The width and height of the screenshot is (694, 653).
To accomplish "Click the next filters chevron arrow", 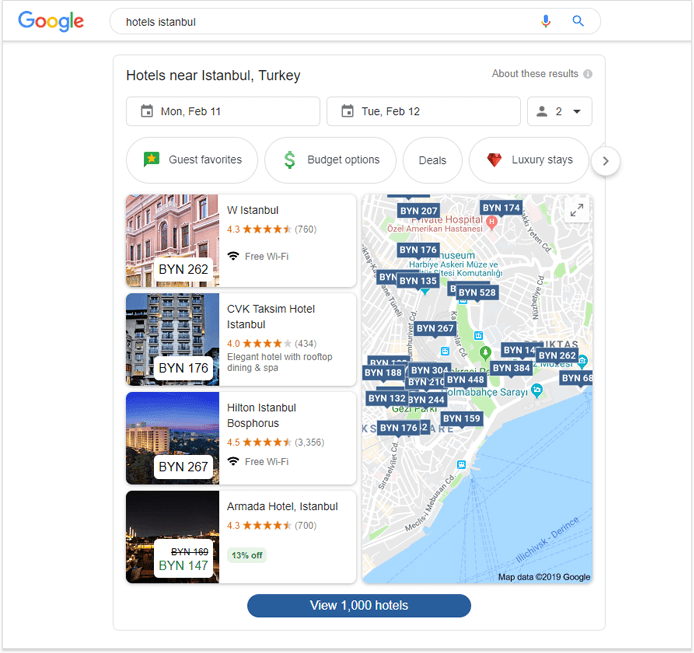I will point(605,161).
